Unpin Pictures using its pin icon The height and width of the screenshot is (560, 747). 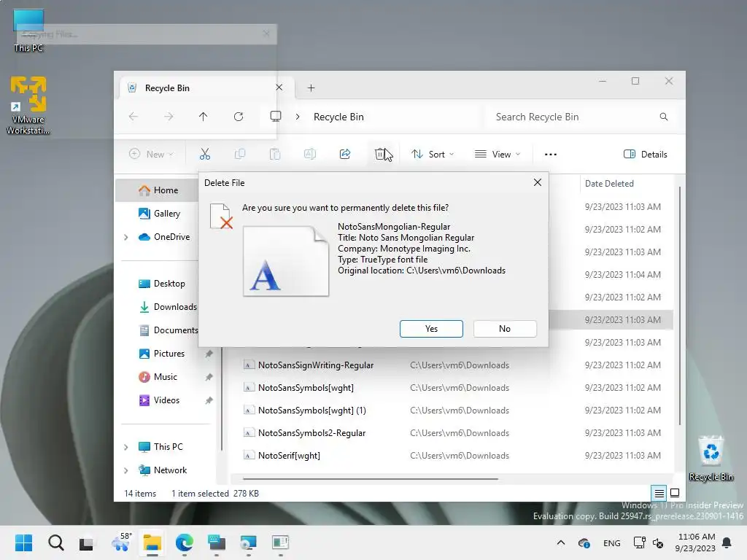209,354
